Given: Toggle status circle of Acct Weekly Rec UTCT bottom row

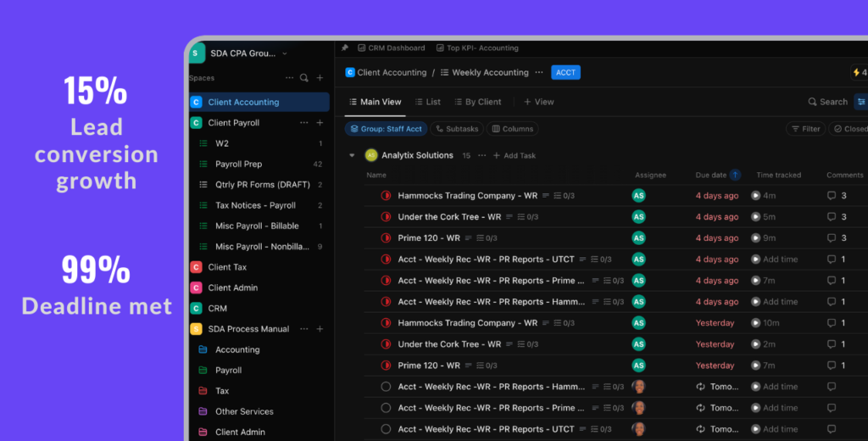Looking at the screenshot, I should point(386,429).
